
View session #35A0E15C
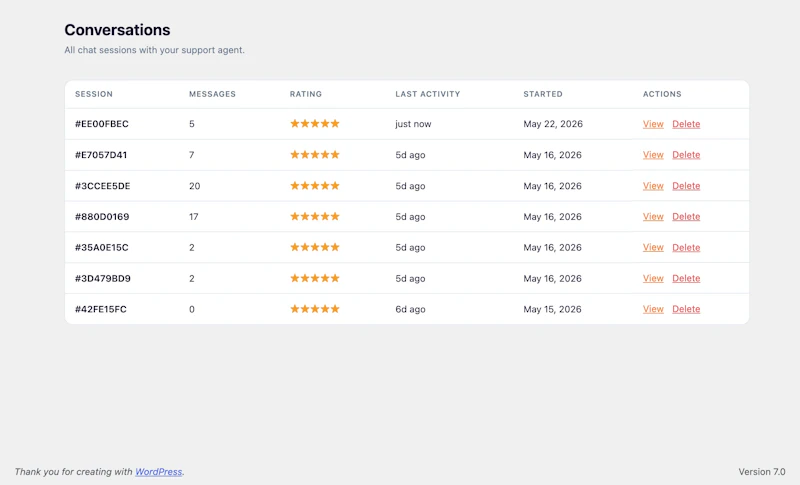(653, 247)
